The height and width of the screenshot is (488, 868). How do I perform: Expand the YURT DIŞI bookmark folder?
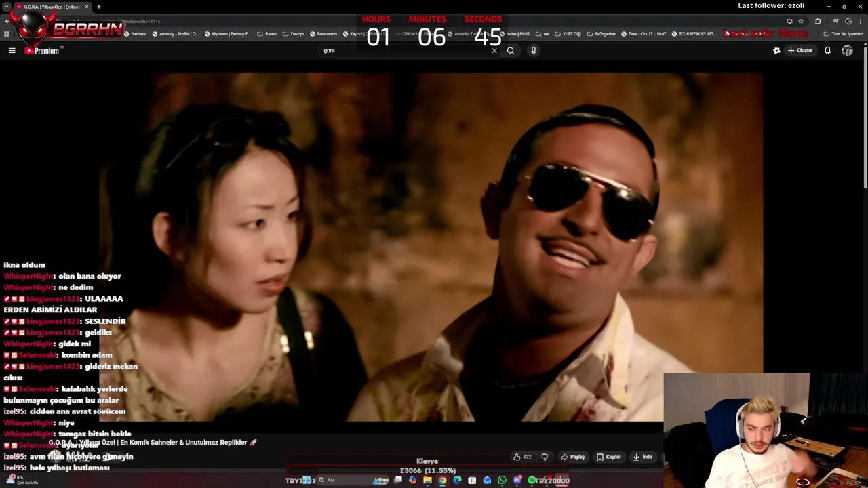tap(568, 34)
